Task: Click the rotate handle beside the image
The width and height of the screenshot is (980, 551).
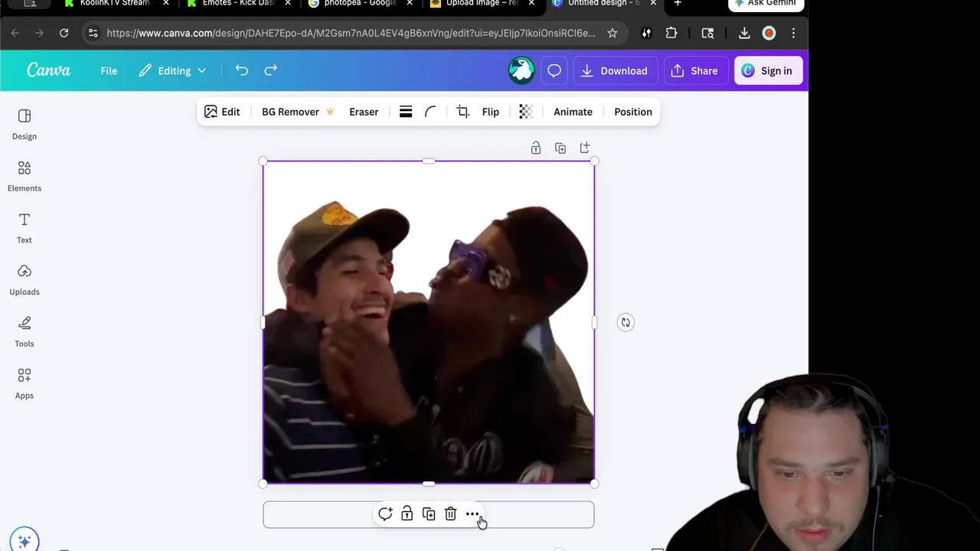Action: (626, 322)
